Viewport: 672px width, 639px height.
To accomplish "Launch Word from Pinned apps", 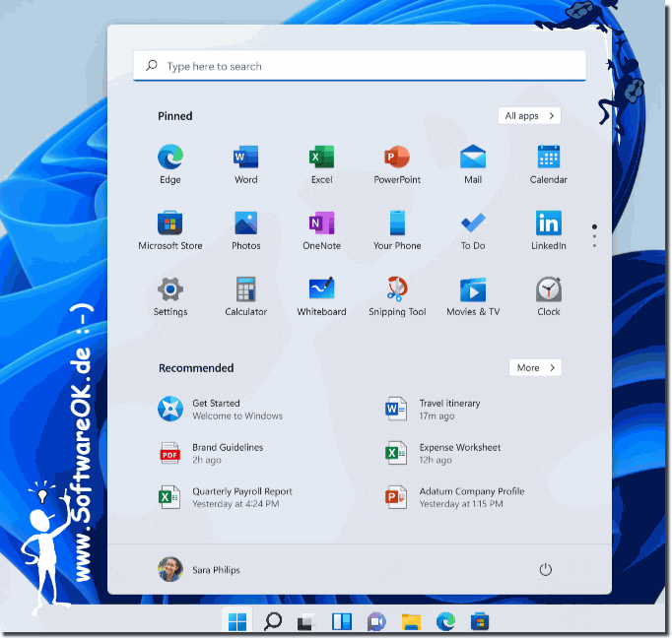I will [246, 164].
